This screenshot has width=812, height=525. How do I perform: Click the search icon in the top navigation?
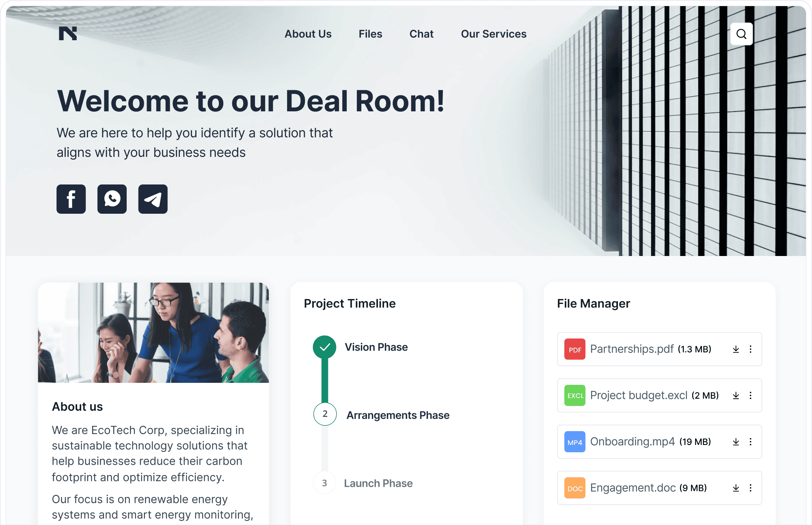point(742,34)
